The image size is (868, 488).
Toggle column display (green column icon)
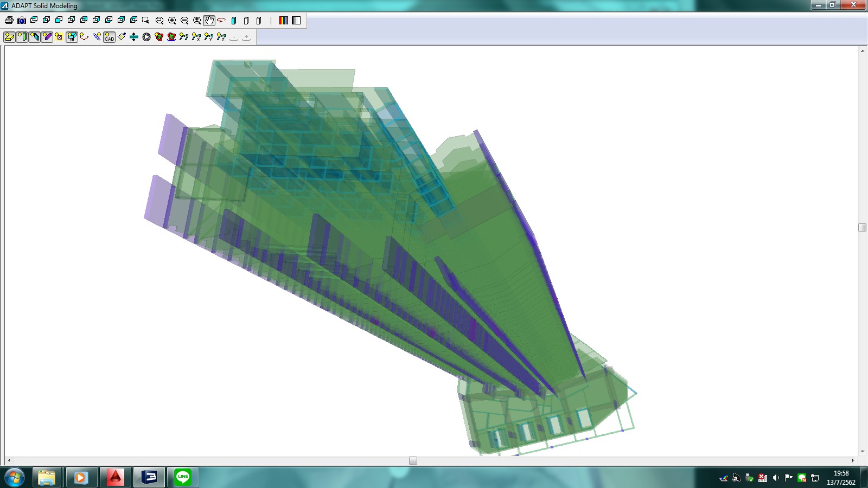[x=22, y=37]
